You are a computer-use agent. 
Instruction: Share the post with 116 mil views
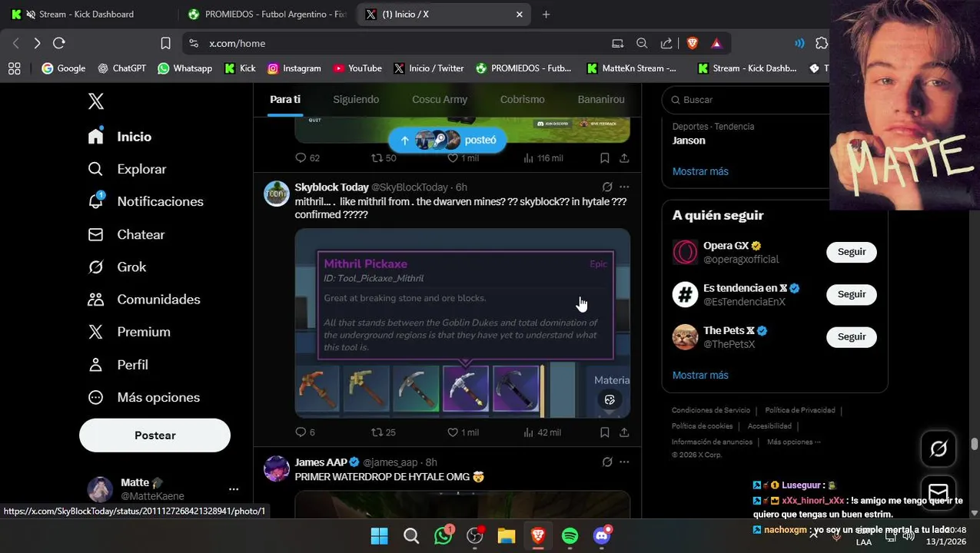(x=624, y=157)
